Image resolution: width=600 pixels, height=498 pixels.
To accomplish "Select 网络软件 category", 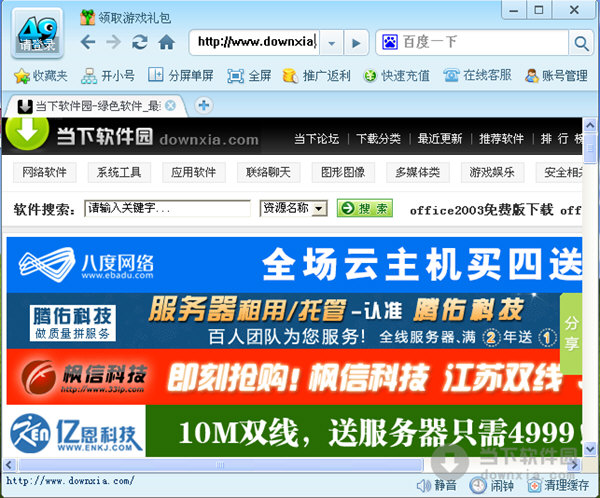I will pos(44,172).
